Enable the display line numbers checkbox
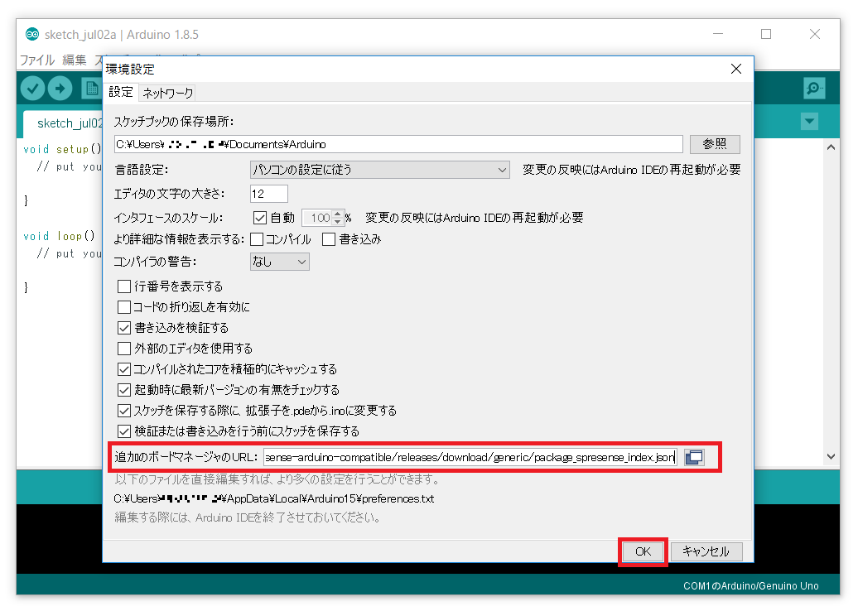 124,286
